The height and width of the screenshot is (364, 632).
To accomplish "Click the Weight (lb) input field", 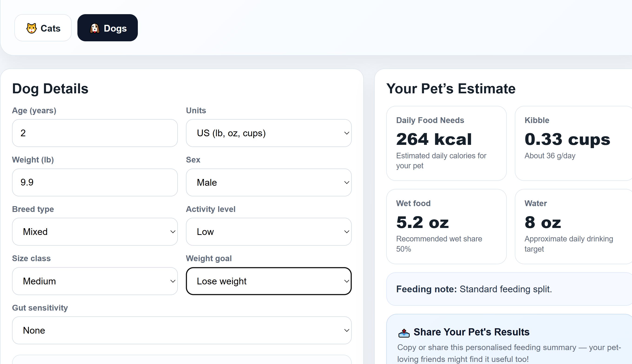I will click(95, 182).
